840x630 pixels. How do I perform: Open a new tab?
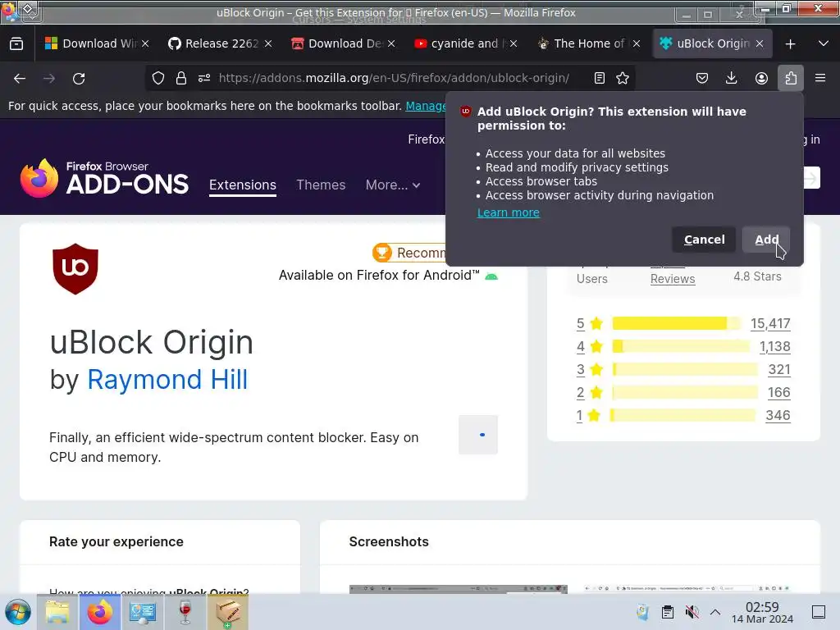(790, 44)
